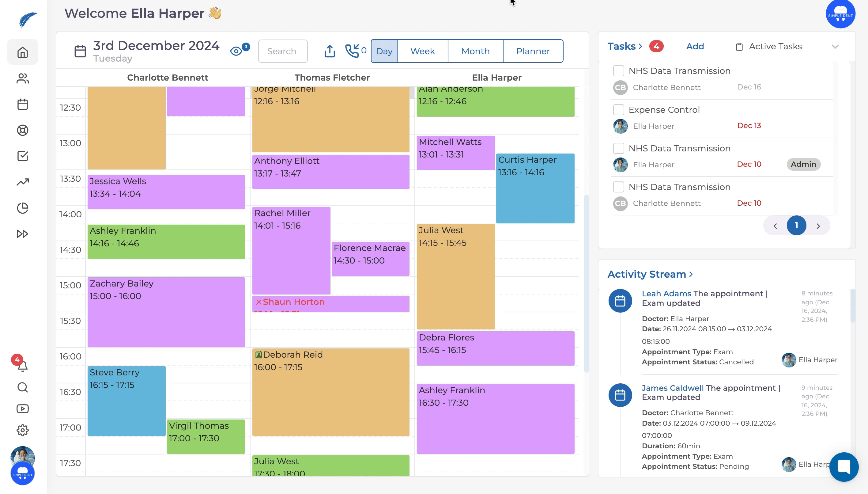This screenshot has height=494, width=868.
Task: Check the first NHS Data Transmission checkbox
Action: click(618, 71)
